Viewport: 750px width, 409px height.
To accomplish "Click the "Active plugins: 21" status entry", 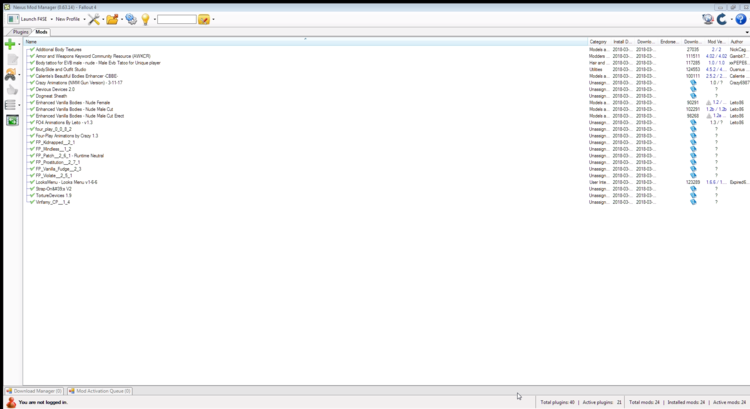I will pyautogui.click(x=602, y=402).
